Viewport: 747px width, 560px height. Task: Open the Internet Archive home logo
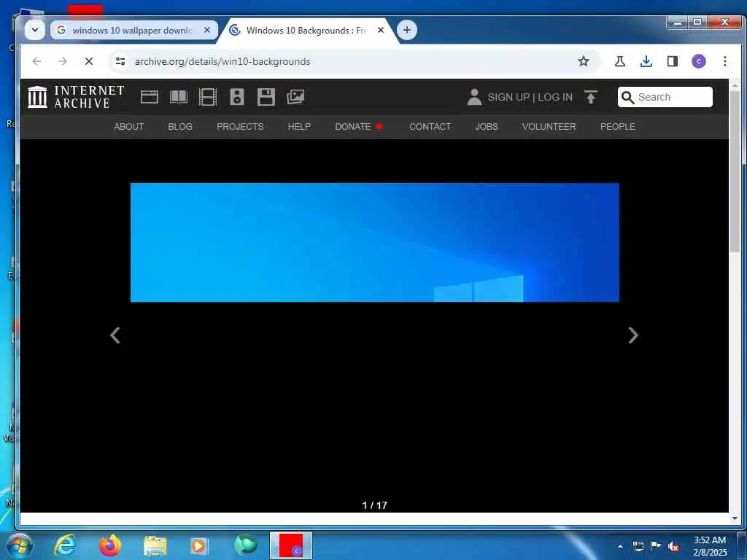click(x=76, y=97)
